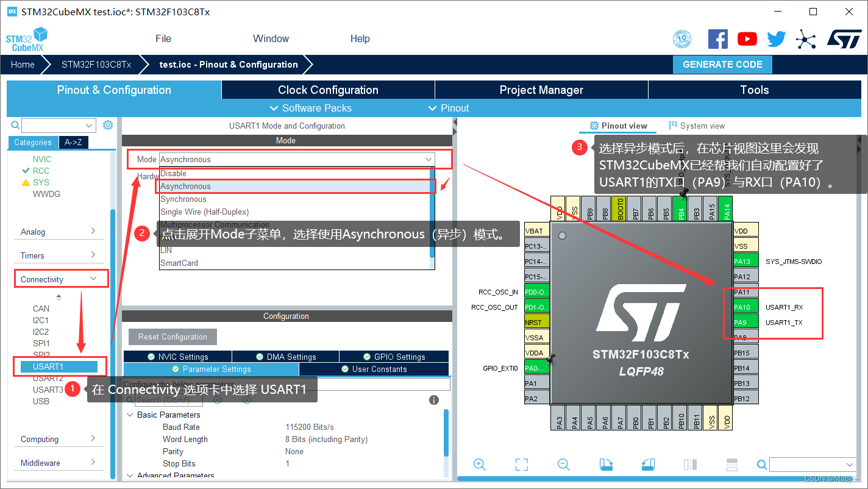The image size is (868, 489).
Task: Select the Parameter Settings tab
Action: [x=211, y=369]
